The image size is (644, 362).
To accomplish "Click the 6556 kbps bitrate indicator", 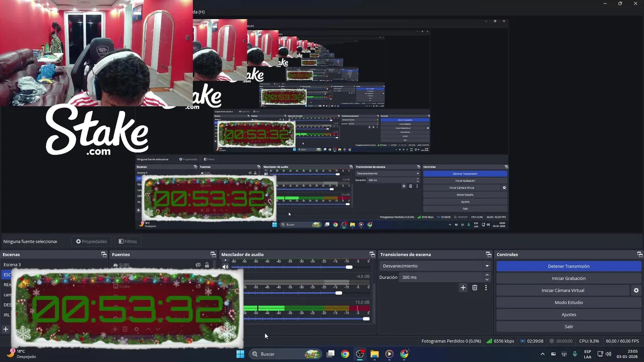I will click(x=500, y=341).
